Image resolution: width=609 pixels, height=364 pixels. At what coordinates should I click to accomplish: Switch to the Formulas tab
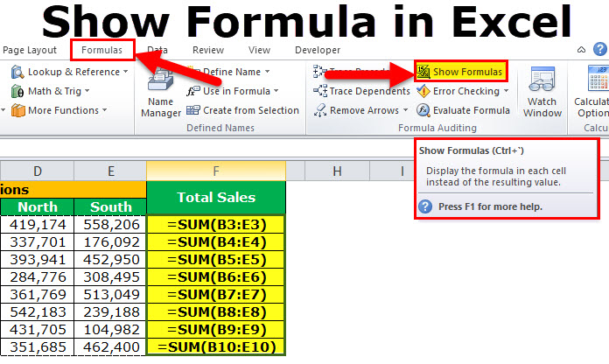point(101,50)
